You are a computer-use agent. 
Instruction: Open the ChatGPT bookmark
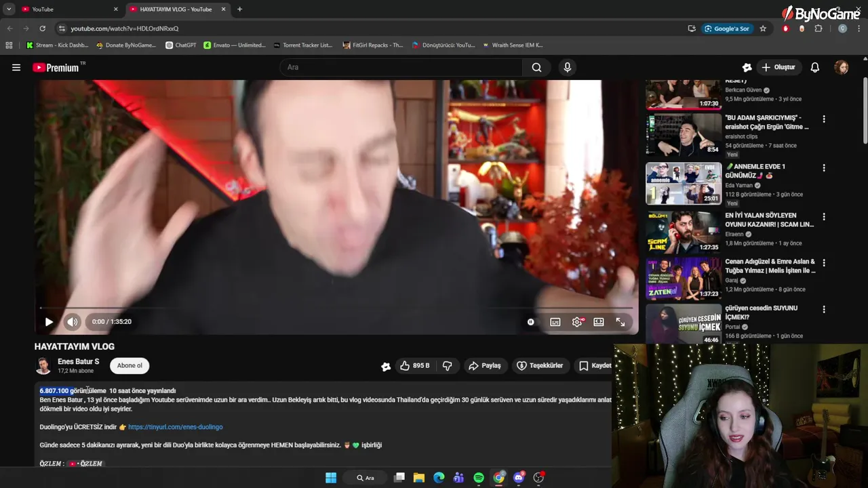click(x=181, y=45)
